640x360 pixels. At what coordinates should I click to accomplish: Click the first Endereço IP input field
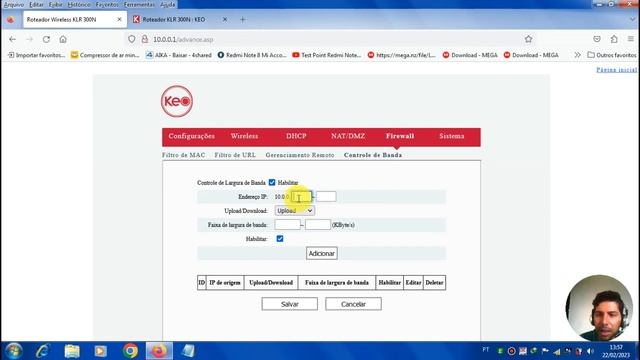[302, 197]
